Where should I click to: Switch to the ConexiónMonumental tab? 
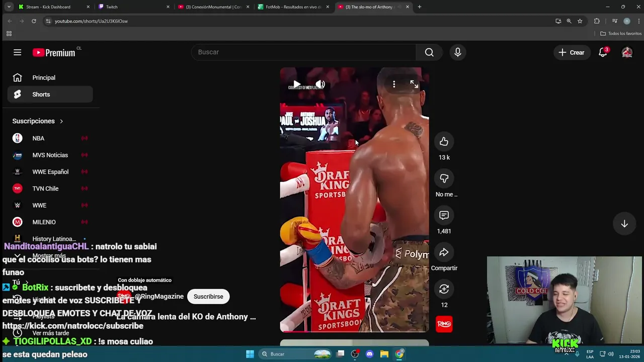[214, 7]
